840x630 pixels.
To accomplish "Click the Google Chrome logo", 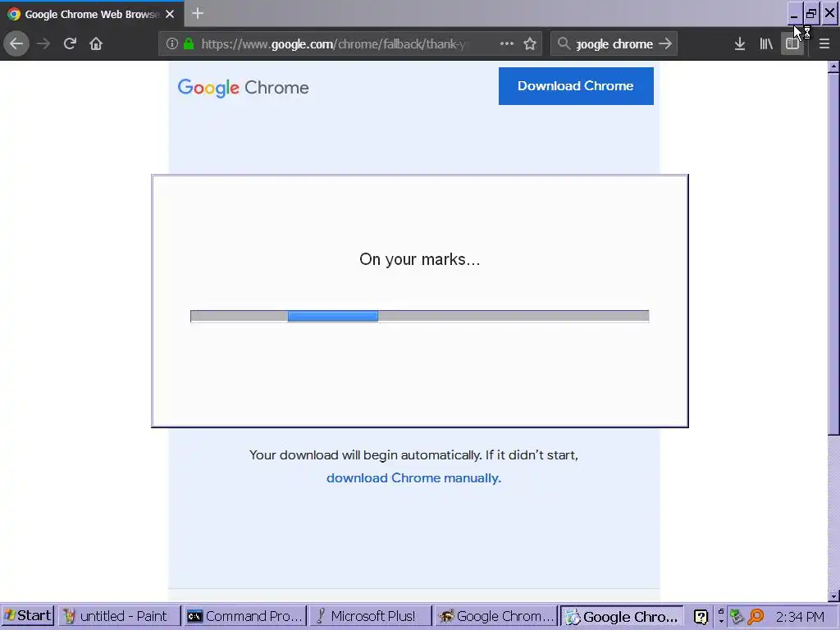I will [243, 87].
